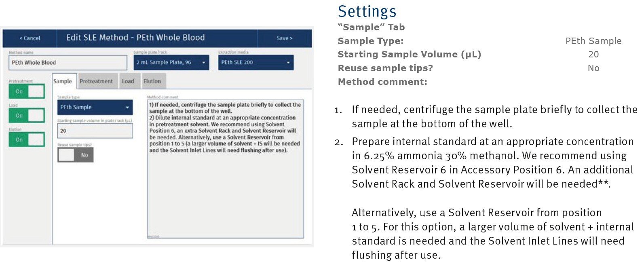Screen dimensions: 644x266
Task: Click the large Settings heading
Action: point(367,11)
